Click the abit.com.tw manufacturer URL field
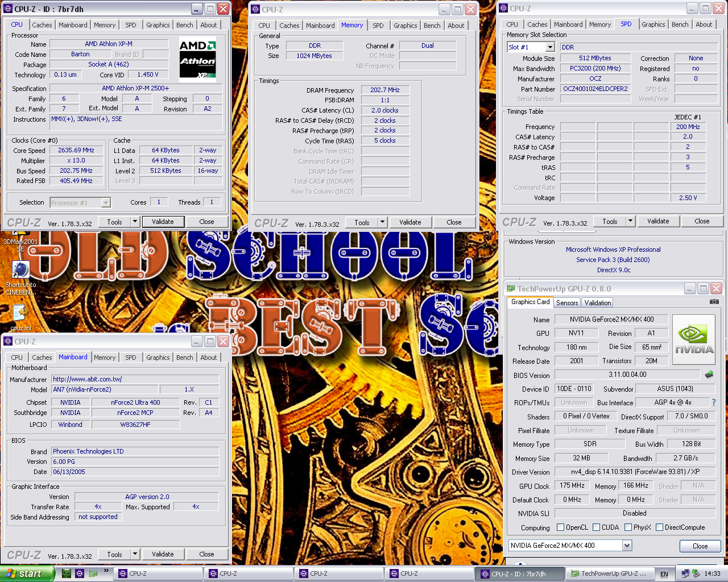The height and width of the screenshot is (582, 728). point(135,379)
